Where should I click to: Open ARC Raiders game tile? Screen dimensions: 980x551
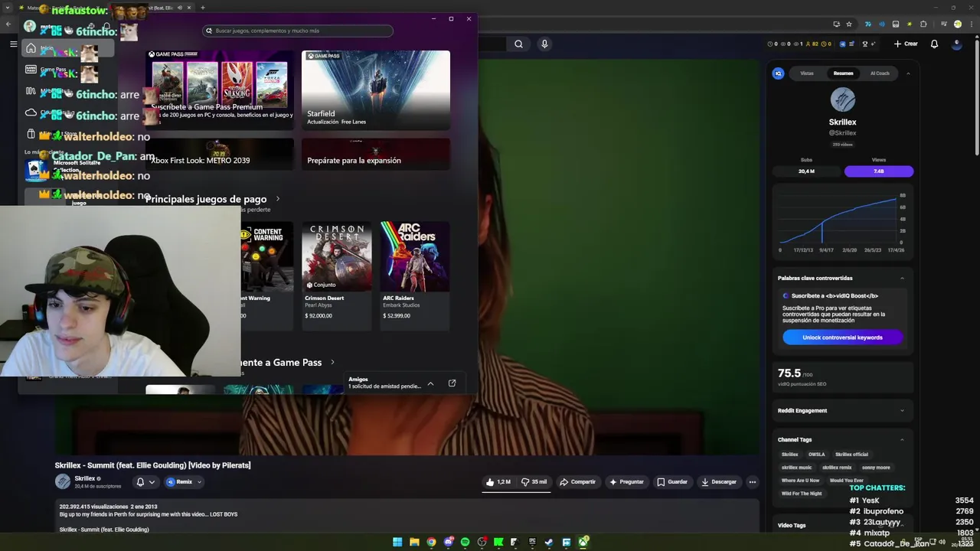415,275
